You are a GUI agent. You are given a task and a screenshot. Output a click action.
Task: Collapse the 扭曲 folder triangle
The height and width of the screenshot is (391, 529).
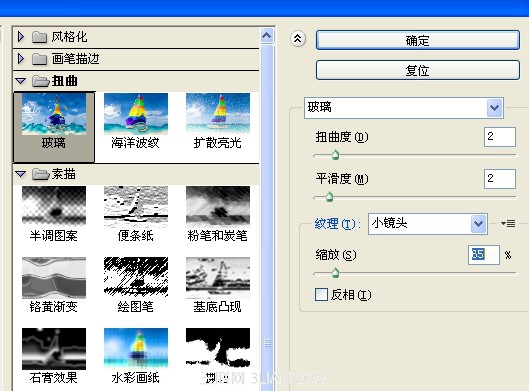[x=21, y=81]
